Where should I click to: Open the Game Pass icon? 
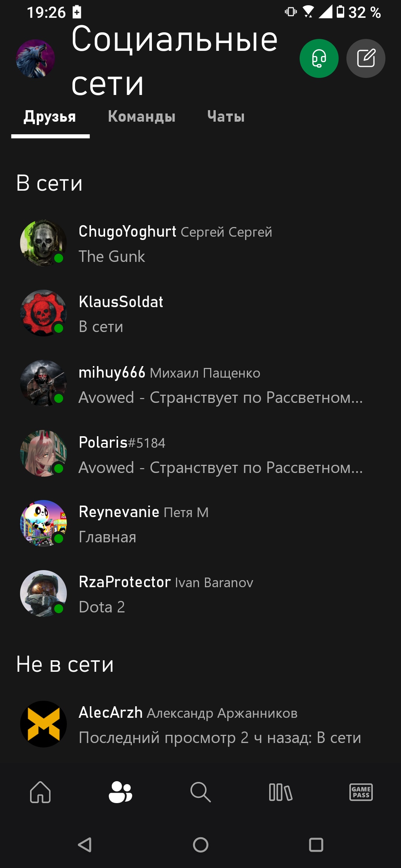coord(361,792)
